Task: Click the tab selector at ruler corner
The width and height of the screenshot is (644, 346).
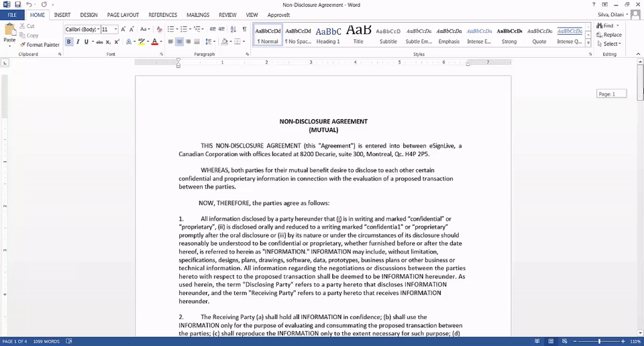Action: (x=5, y=63)
